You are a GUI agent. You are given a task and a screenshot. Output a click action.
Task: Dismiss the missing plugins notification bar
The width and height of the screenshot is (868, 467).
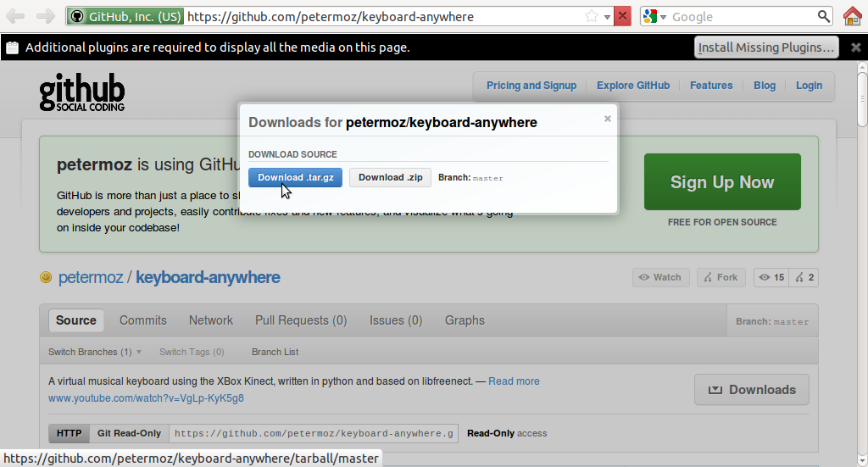pyautogui.click(x=856, y=47)
